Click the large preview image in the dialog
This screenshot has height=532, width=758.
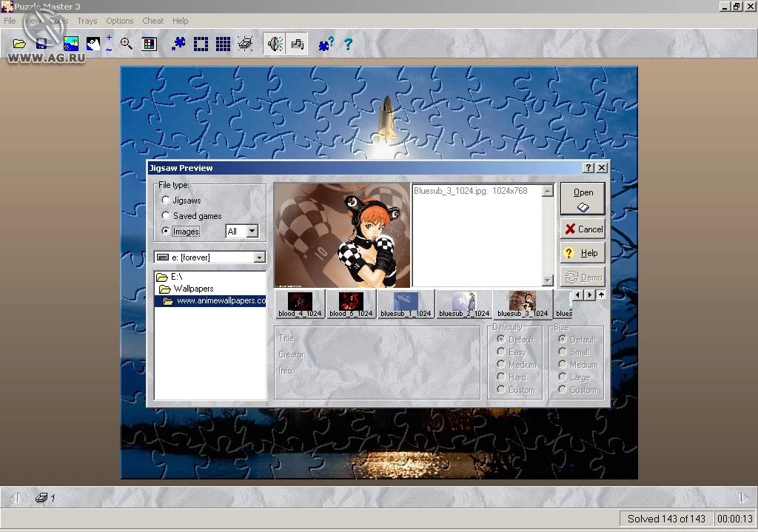click(342, 235)
